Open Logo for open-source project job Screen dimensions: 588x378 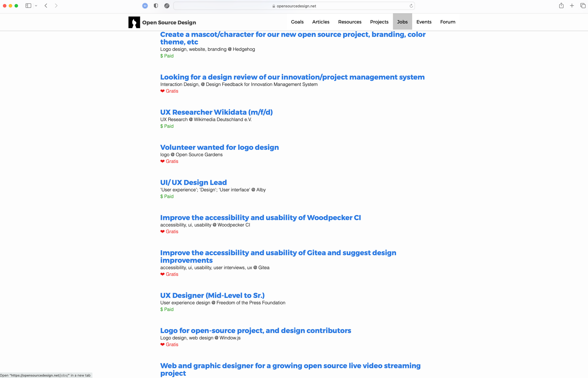[255, 331]
